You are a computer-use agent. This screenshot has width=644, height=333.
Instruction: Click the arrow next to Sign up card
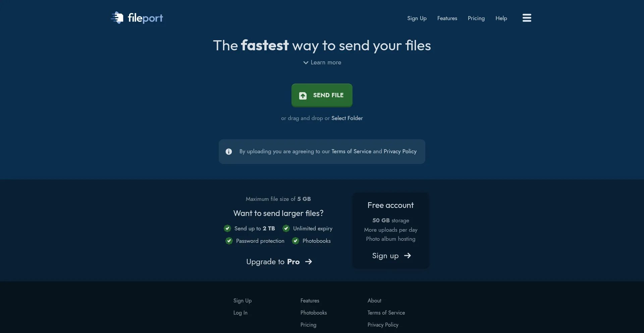click(408, 256)
